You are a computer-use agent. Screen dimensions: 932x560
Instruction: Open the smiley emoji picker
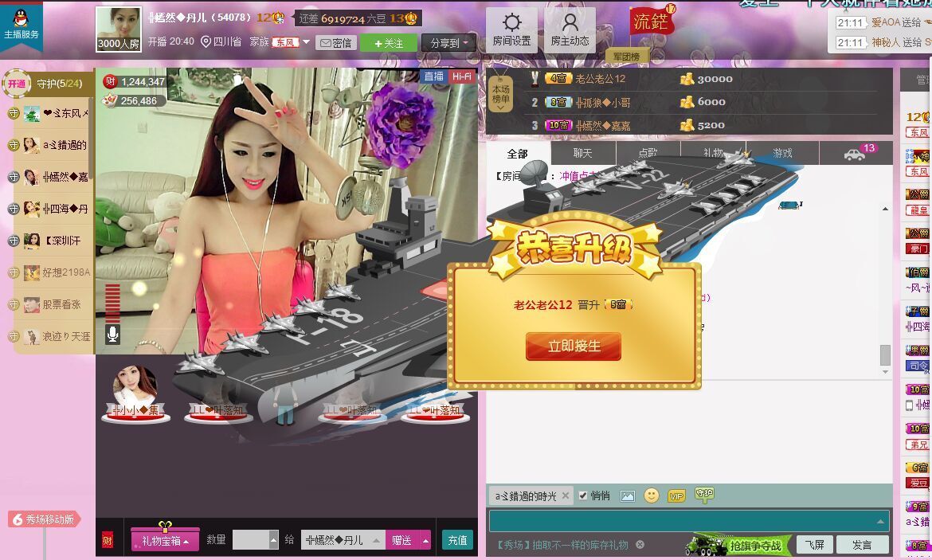[652, 495]
